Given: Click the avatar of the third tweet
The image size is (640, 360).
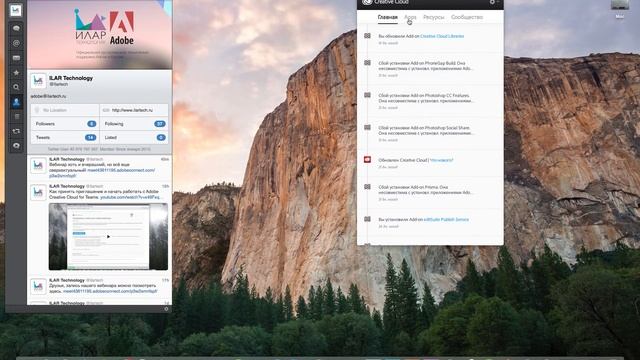Looking at the screenshot, I should click(38, 287).
